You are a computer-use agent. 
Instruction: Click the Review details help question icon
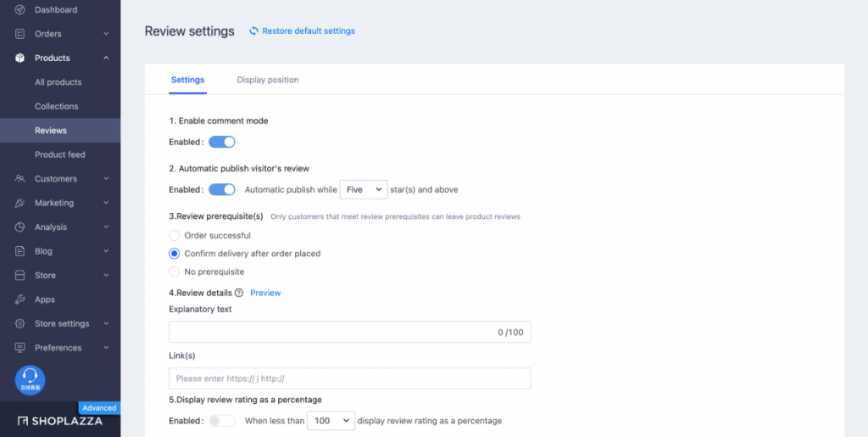click(239, 293)
